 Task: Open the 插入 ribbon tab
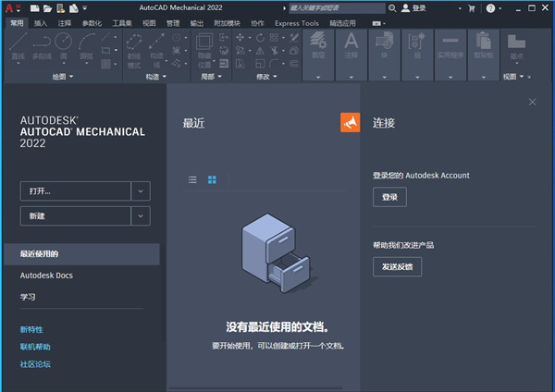(41, 22)
